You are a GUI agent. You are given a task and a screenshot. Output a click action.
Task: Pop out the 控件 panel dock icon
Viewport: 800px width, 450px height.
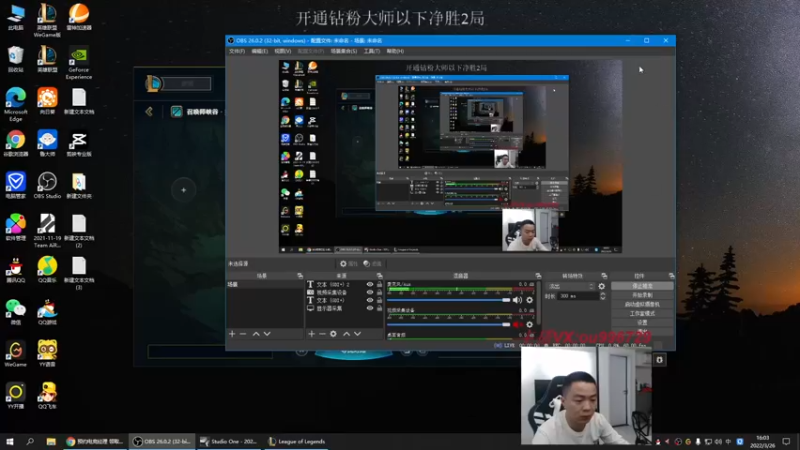click(671, 276)
